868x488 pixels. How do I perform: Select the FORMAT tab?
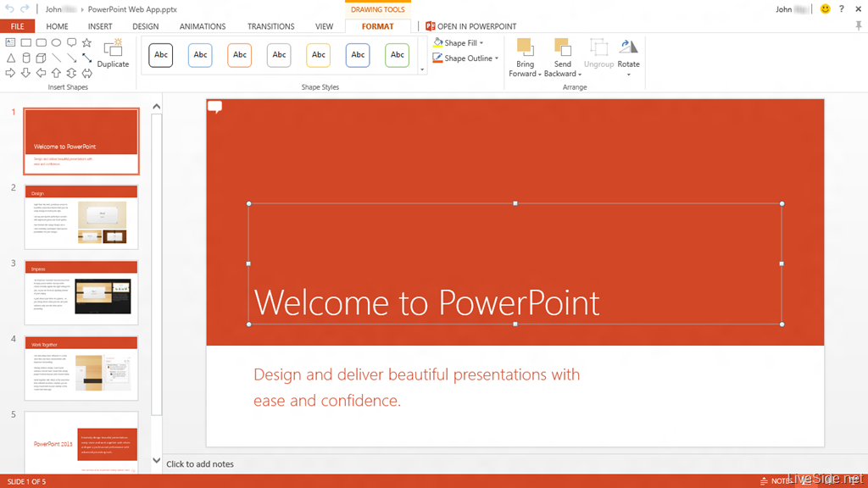(x=377, y=26)
